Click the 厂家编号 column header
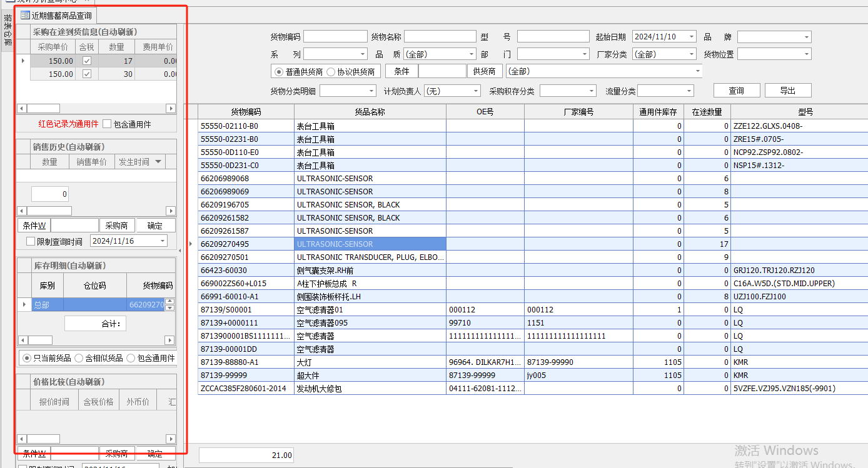Image resolution: width=868 pixels, height=468 pixels. (578, 112)
